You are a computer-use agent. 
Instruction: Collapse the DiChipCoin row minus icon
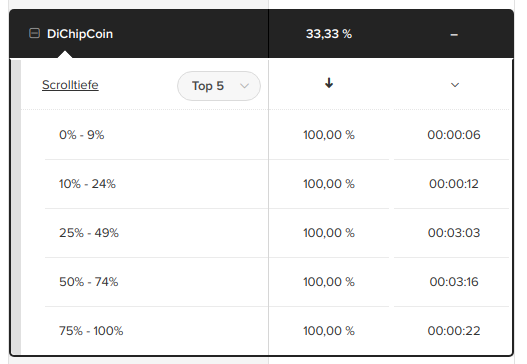(34, 33)
